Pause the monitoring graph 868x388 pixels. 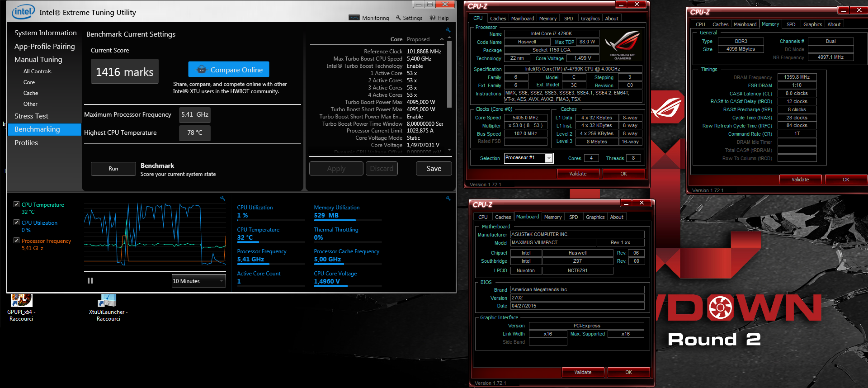point(90,281)
